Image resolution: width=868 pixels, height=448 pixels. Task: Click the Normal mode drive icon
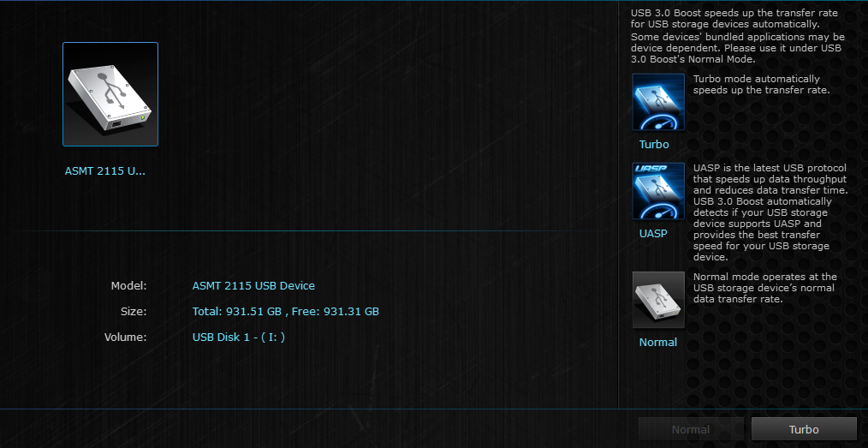pos(658,300)
